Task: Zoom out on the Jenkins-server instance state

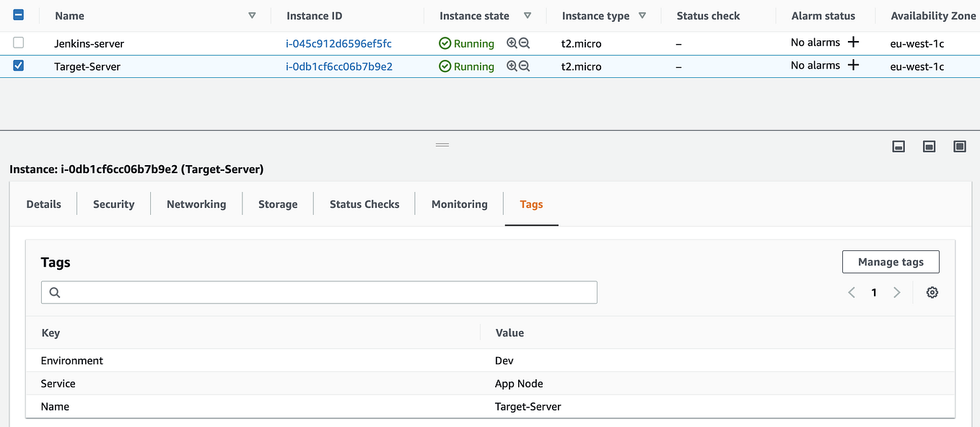Action: click(525, 43)
